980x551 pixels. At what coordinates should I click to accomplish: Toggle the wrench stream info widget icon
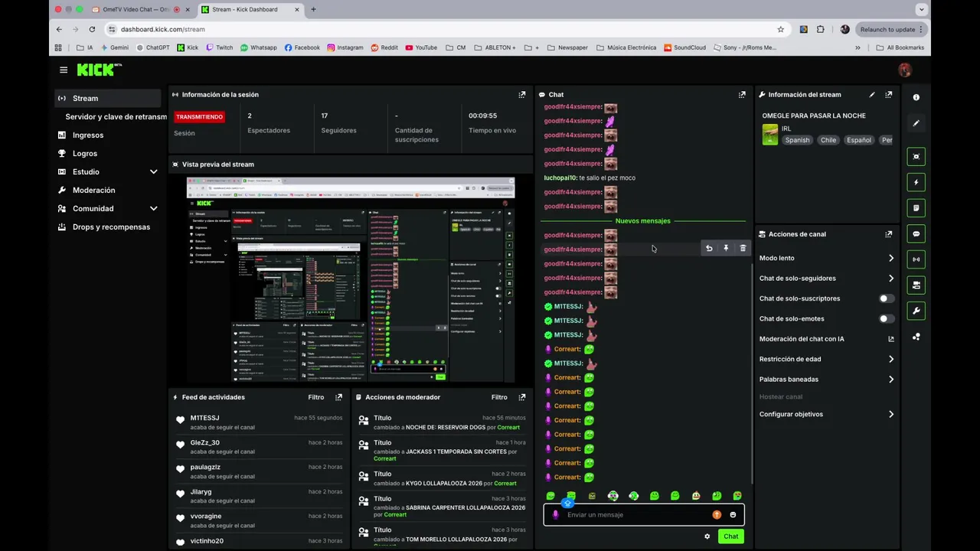[x=916, y=311]
